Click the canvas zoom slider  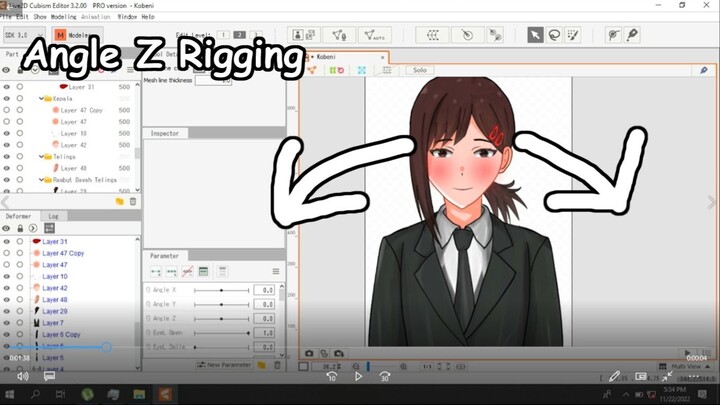pos(368,366)
